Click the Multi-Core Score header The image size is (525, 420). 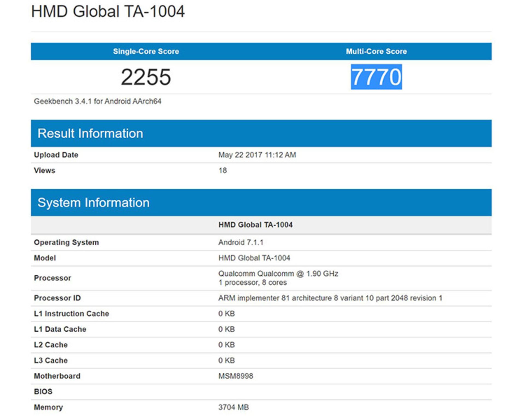(x=376, y=51)
